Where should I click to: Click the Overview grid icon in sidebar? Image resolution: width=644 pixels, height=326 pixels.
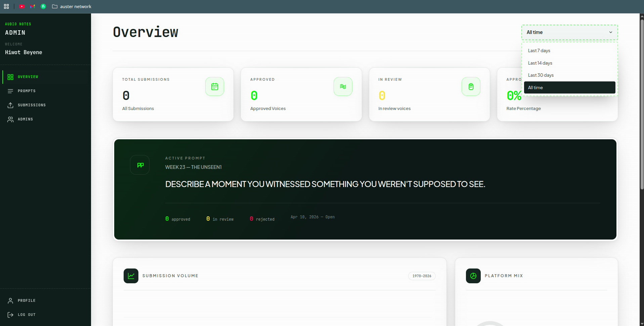[x=10, y=77]
